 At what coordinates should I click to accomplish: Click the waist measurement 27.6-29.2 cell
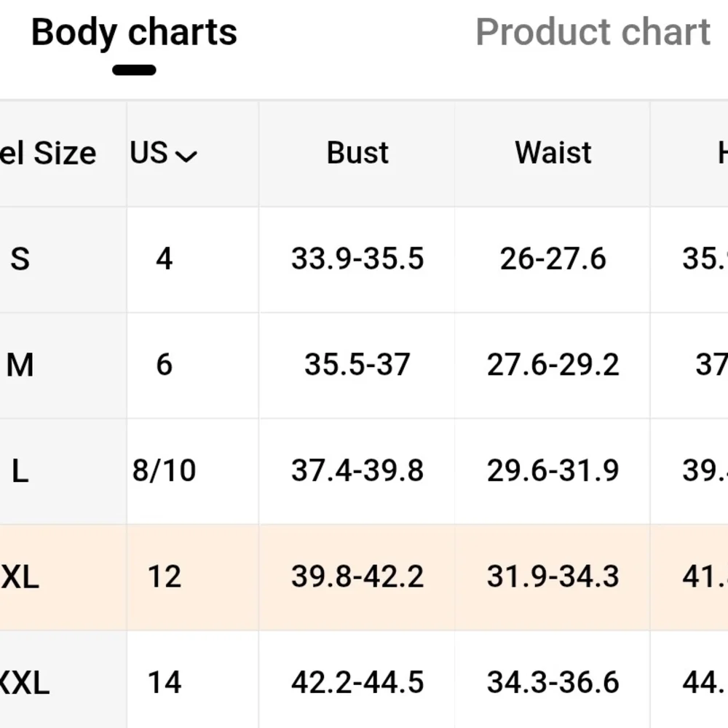[553, 365]
